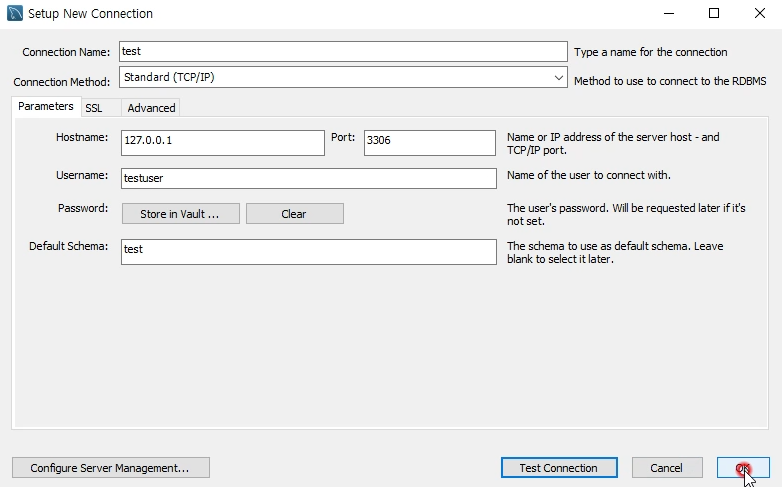Image resolution: width=782 pixels, height=487 pixels.
Task: Open the Advanced tab
Action: pyautogui.click(x=151, y=108)
